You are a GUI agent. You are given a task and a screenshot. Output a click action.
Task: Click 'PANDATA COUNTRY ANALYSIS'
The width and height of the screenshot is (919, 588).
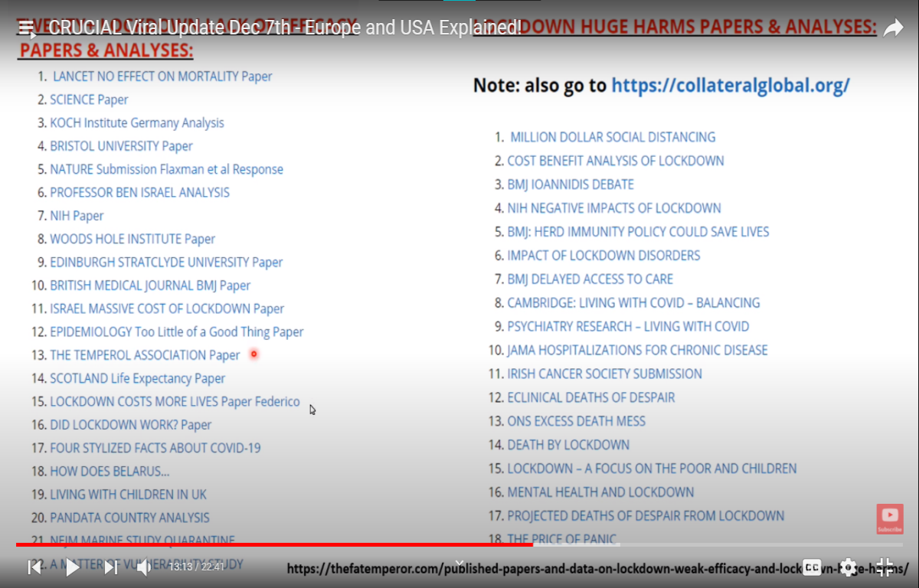[x=129, y=518]
